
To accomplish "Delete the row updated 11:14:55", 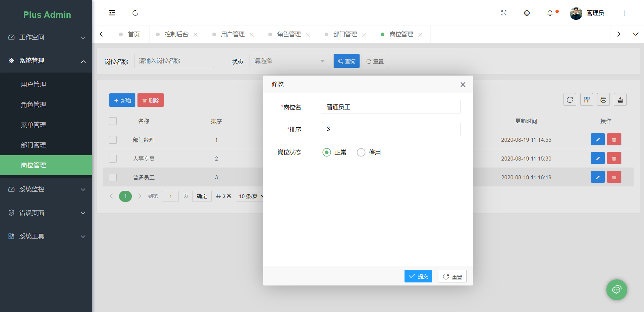I will click(x=614, y=139).
